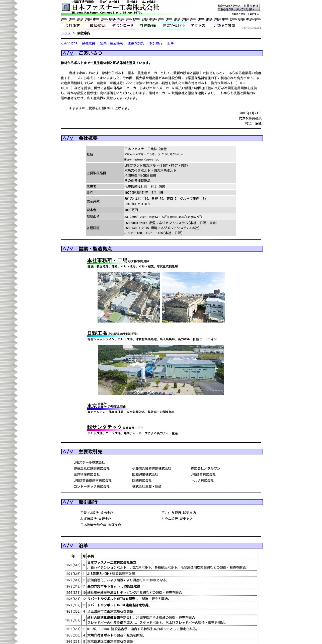Click up arrow in 会社概要 header
Screen dimensions: 322x644
click(x=64, y=138)
